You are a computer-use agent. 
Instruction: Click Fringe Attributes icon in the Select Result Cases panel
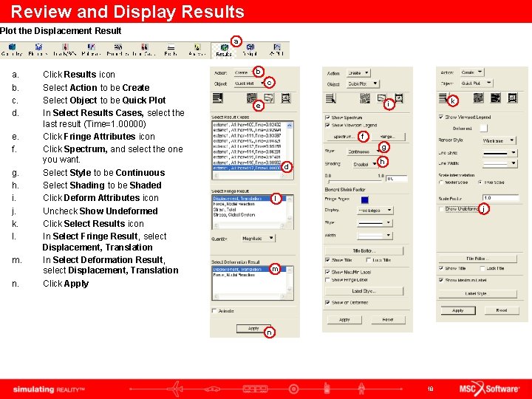[x=252, y=98]
